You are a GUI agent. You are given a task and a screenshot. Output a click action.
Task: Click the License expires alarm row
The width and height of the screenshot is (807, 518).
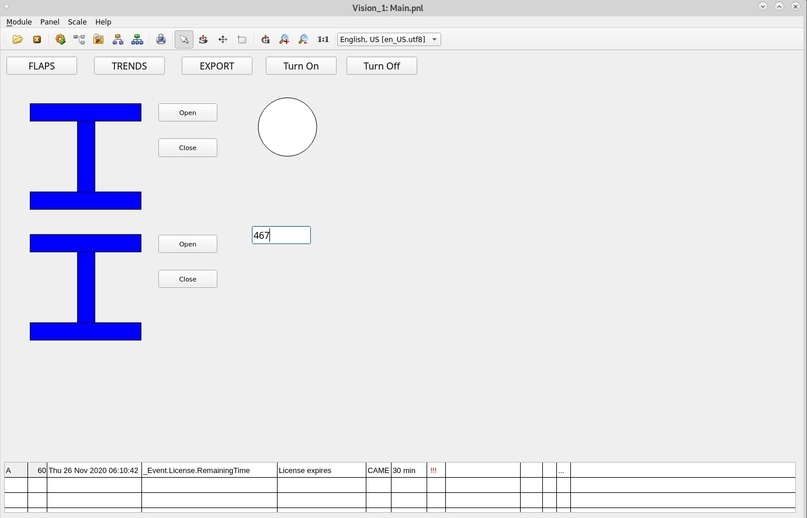pos(400,470)
